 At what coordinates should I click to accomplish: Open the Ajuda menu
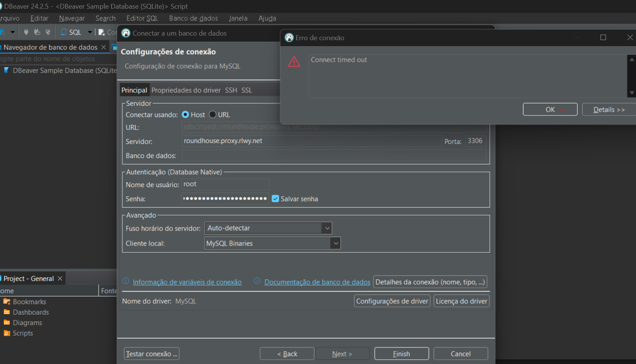point(267,18)
